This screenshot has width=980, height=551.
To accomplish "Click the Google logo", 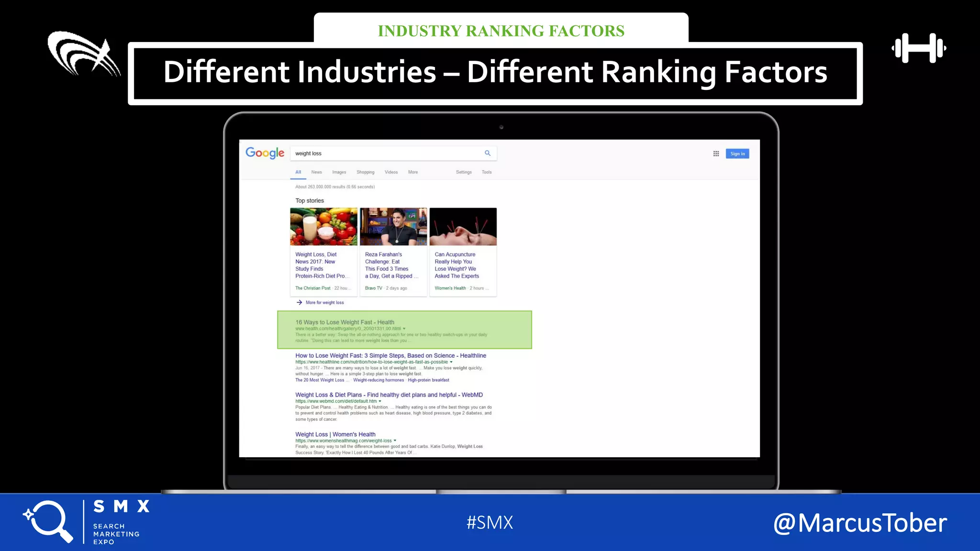I will pos(265,153).
